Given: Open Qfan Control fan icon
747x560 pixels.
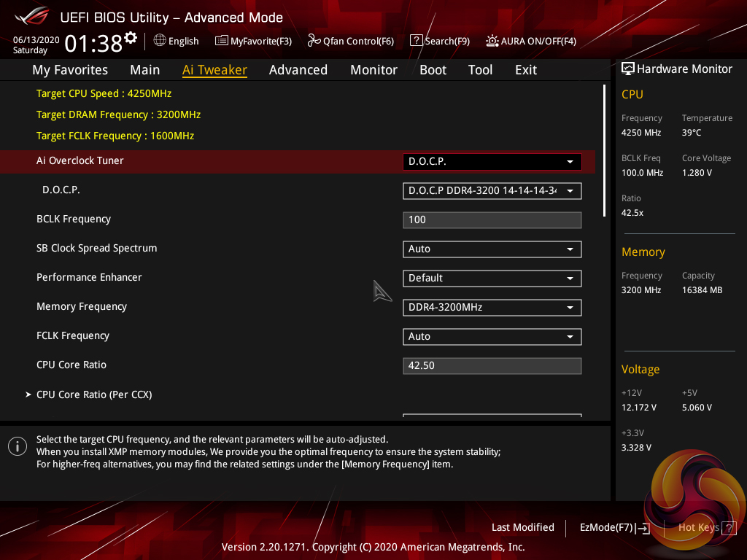Looking at the screenshot, I should pos(314,41).
